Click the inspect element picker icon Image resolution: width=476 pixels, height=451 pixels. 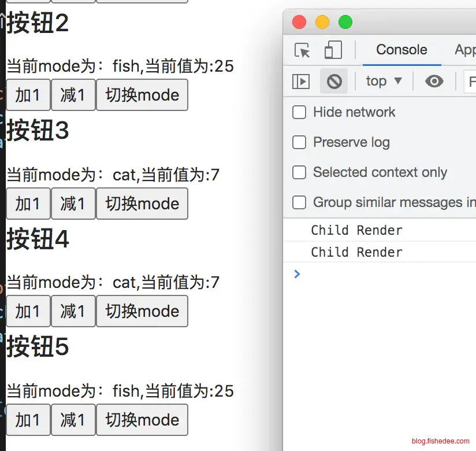(302, 50)
